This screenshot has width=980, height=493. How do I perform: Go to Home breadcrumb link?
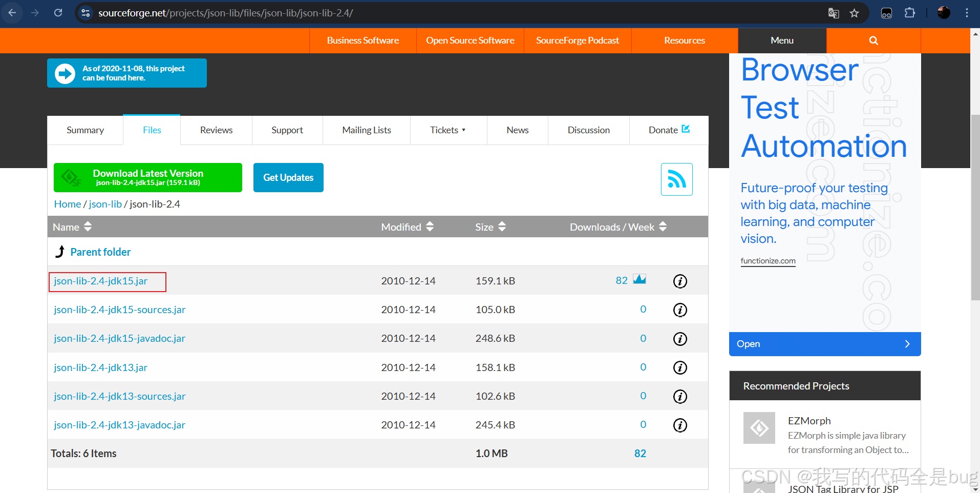pyautogui.click(x=68, y=204)
